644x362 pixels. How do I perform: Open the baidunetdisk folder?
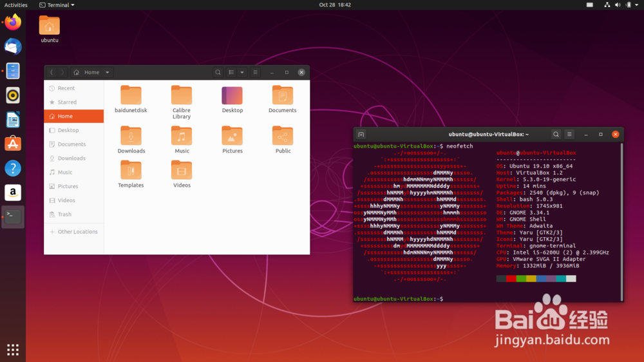tap(131, 99)
